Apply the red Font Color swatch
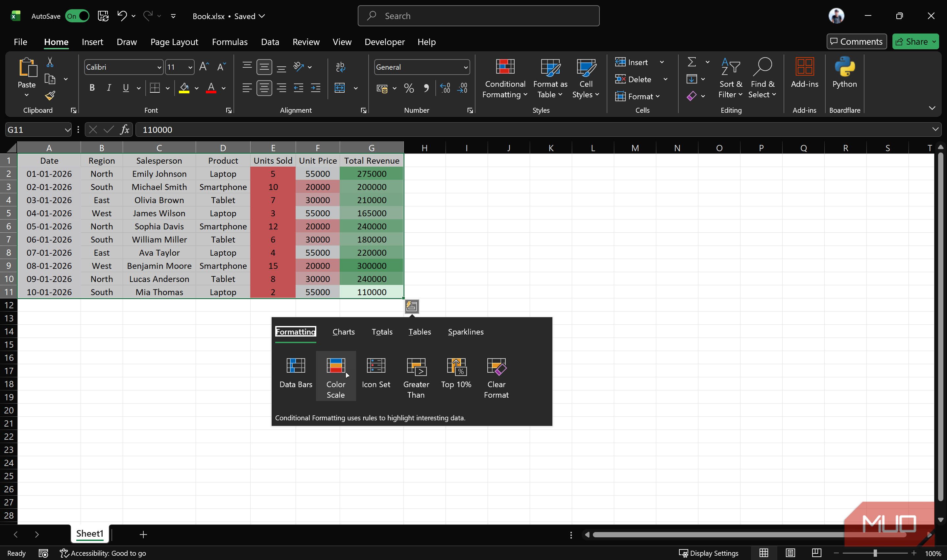 [211, 88]
